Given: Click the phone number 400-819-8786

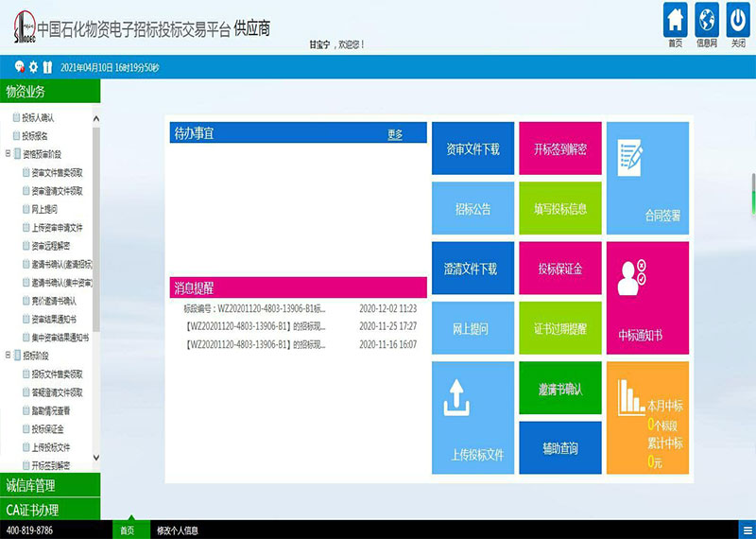Looking at the screenshot, I should [29, 530].
